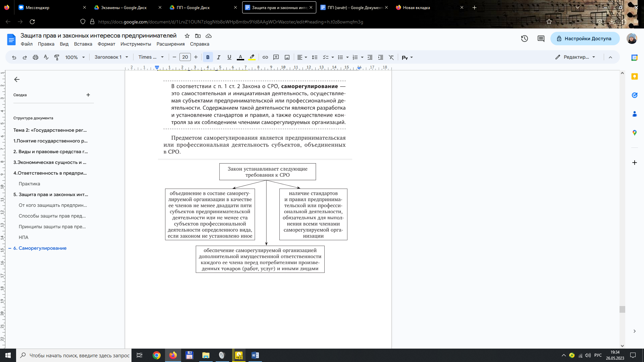Open the Вид menu
This screenshot has width=644, height=362.
pyautogui.click(x=64, y=44)
